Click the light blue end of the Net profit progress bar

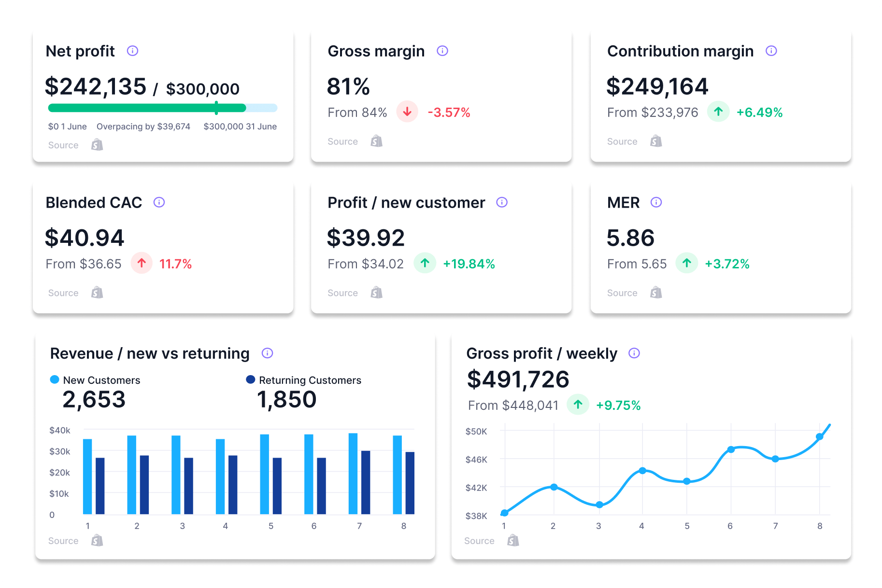tap(261, 108)
